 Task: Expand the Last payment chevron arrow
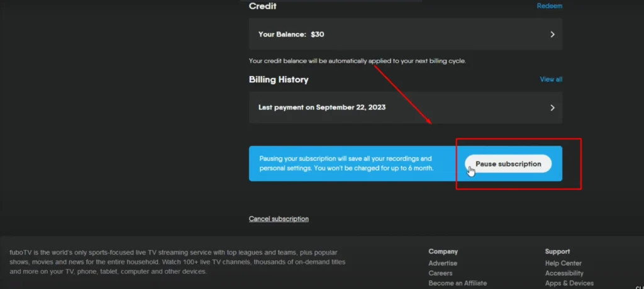[552, 107]
